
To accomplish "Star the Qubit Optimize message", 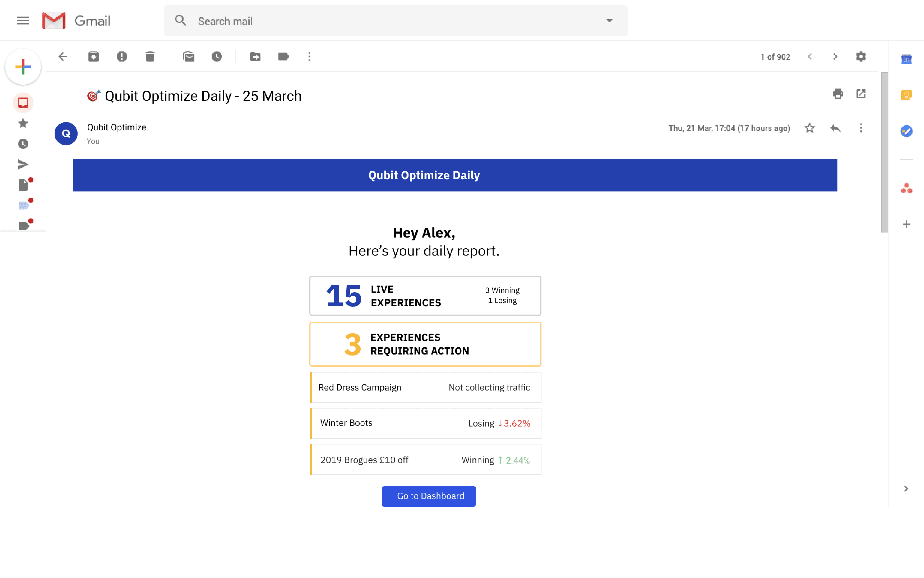I will [x=809, y=128].
